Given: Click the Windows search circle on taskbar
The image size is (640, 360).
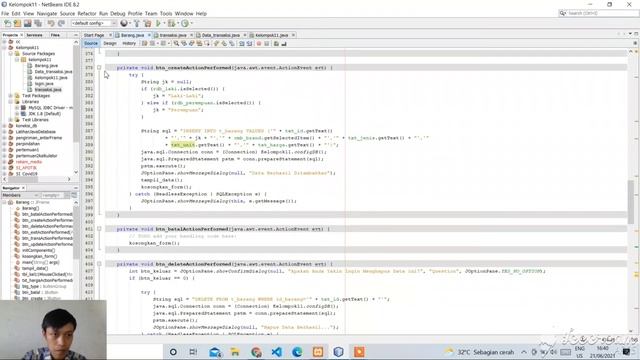Looking at the screenshot, I should [173, 352].
